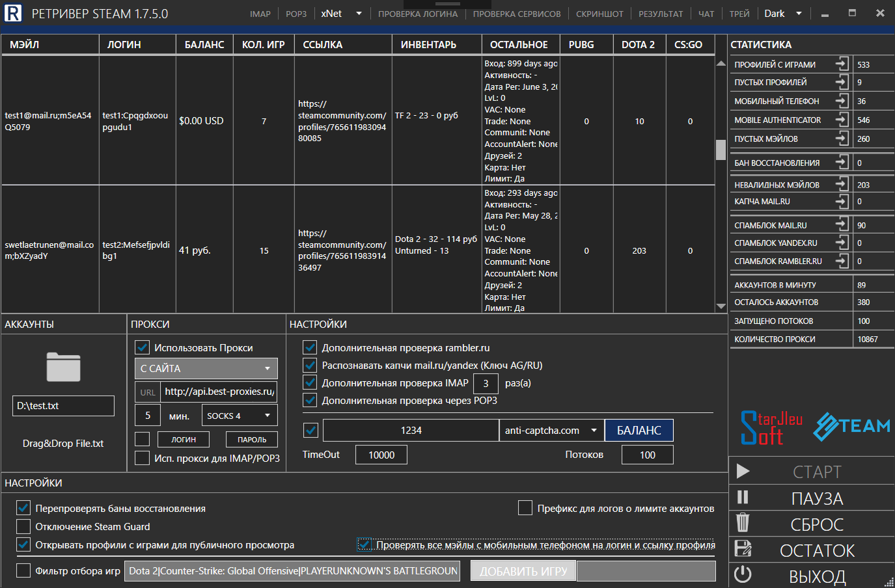Image resolution: width=895 pixels, height=588 pixels.
Task: Export the СПАМБЛОК MAIL.RU results
Action: [x=842, y=224]
